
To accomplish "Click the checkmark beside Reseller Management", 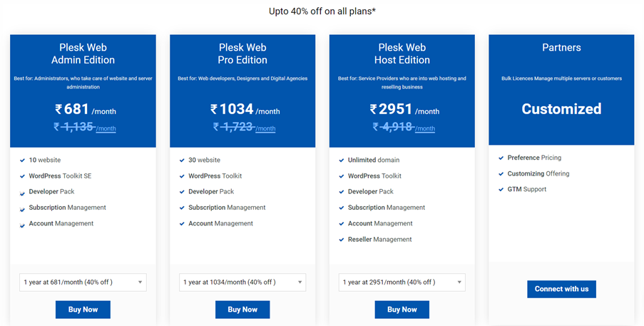I will pyautogui.click(x=342, y=240).
